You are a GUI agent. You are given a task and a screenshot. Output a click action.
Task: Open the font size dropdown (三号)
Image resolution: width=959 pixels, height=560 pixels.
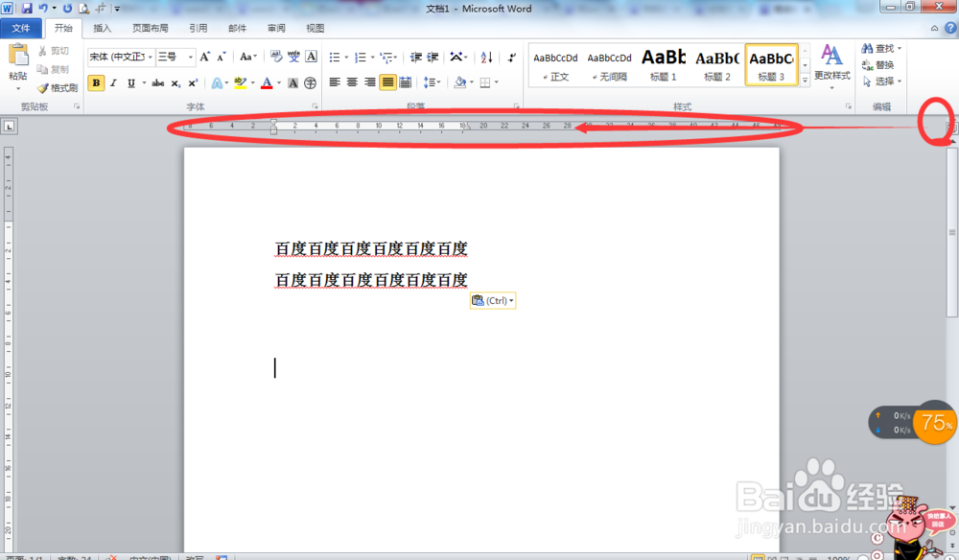(x=190, y=57)
